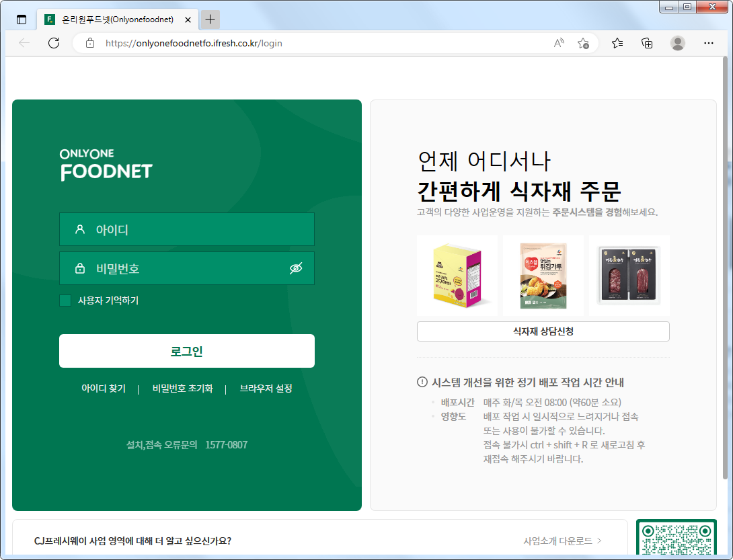Click the 사업소개 다운로드 link

coord(562,541)
